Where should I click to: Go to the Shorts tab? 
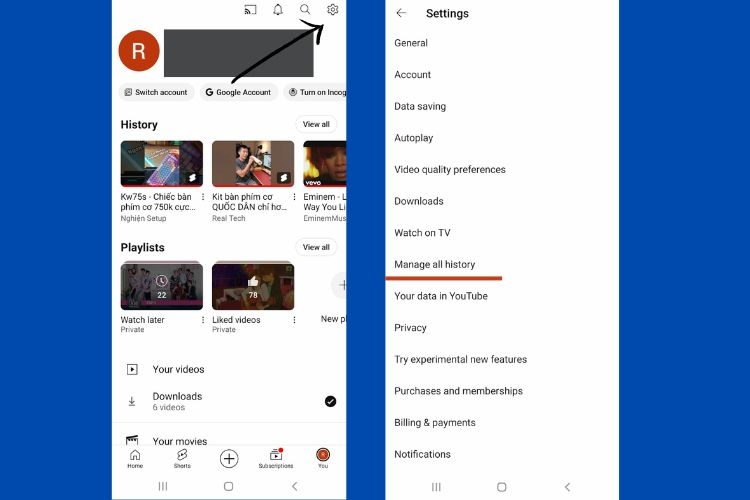coord(182,459)
